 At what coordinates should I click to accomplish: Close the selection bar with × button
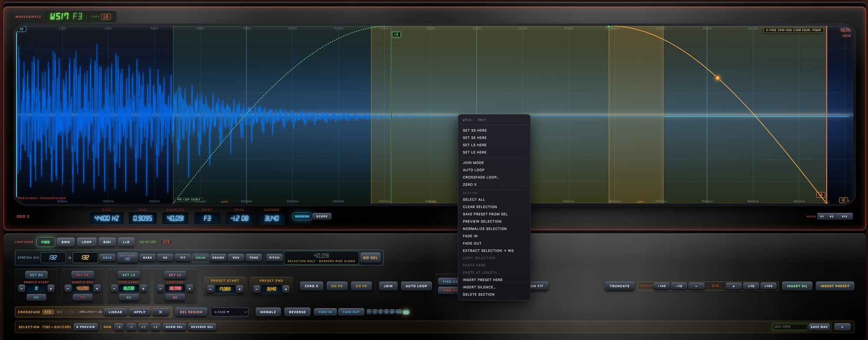pos(842,327)
